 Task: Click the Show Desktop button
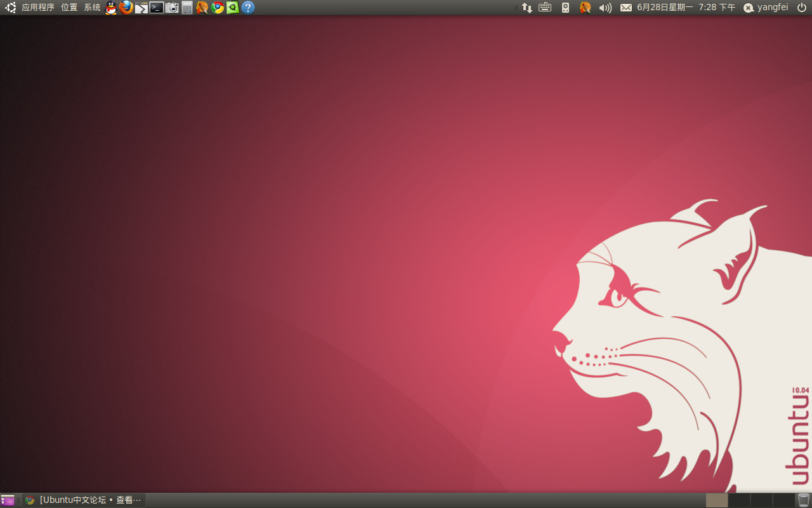pos(8,500)
